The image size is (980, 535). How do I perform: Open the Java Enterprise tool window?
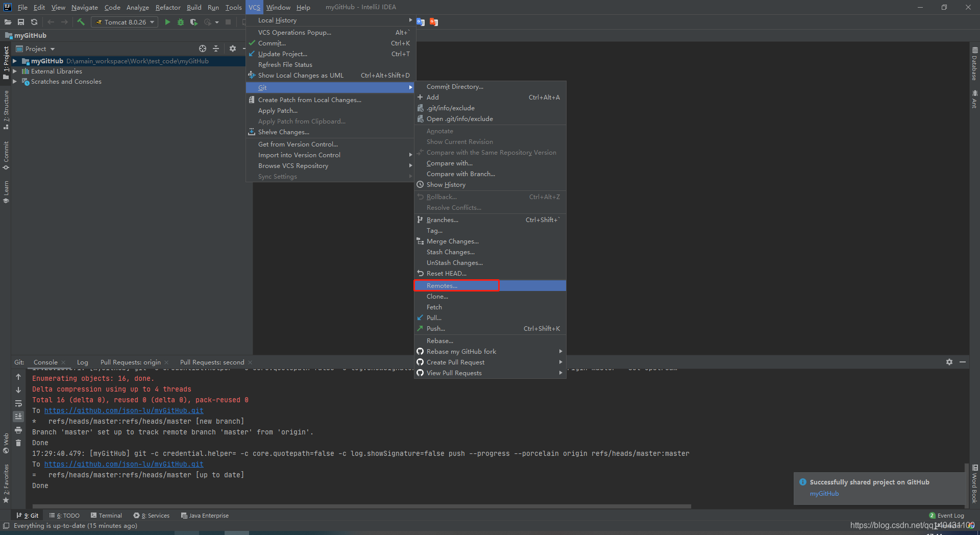pyautogui.click(x=205, y=516)
